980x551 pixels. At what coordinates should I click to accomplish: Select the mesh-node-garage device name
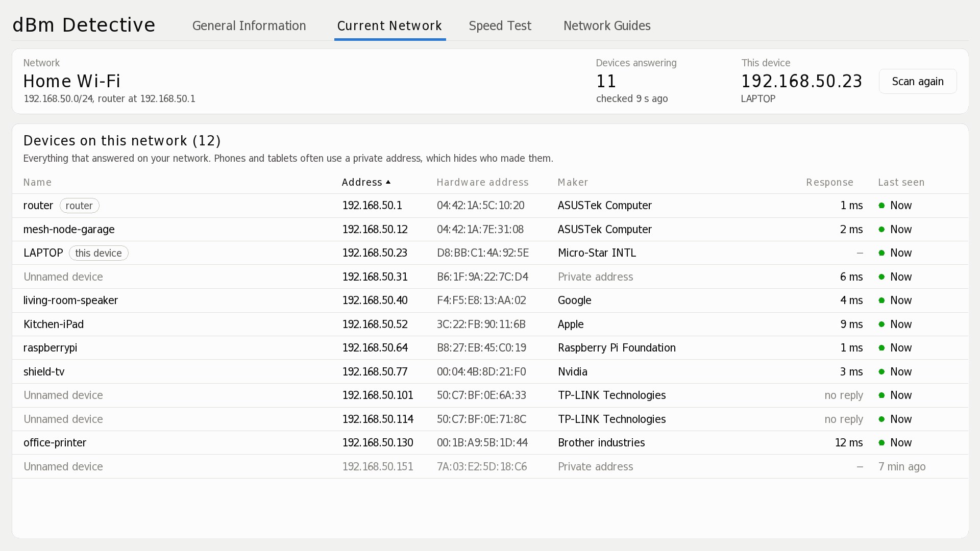point(69,230)
